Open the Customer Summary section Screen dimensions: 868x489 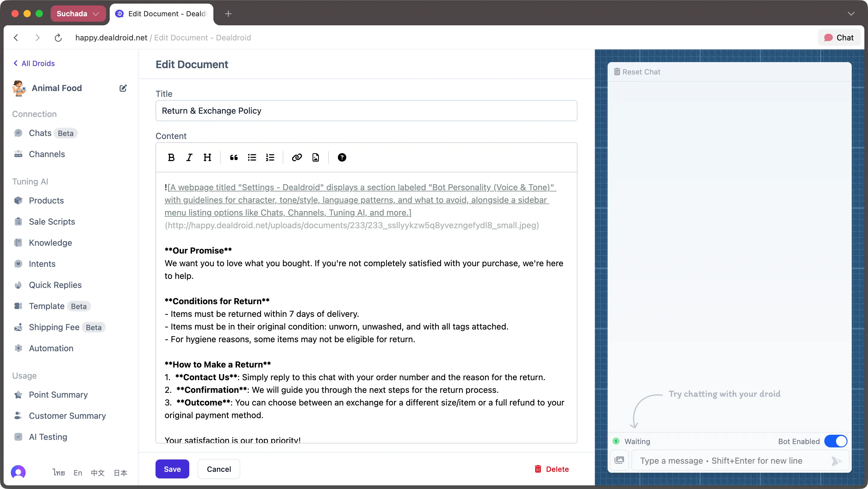pos(68,415)
